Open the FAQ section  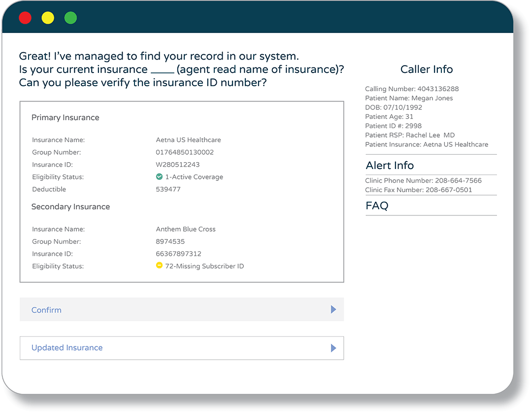pos(377,206)
